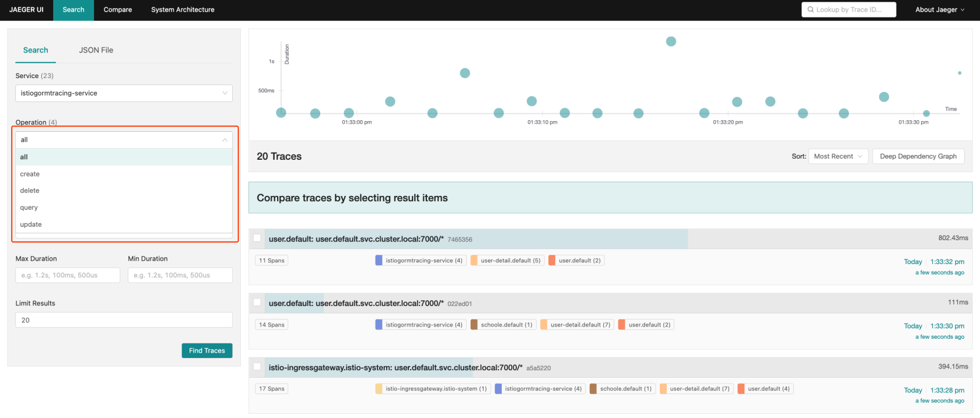Select the 'delete' operation from the list
The image size is (980, 418).
30,191
